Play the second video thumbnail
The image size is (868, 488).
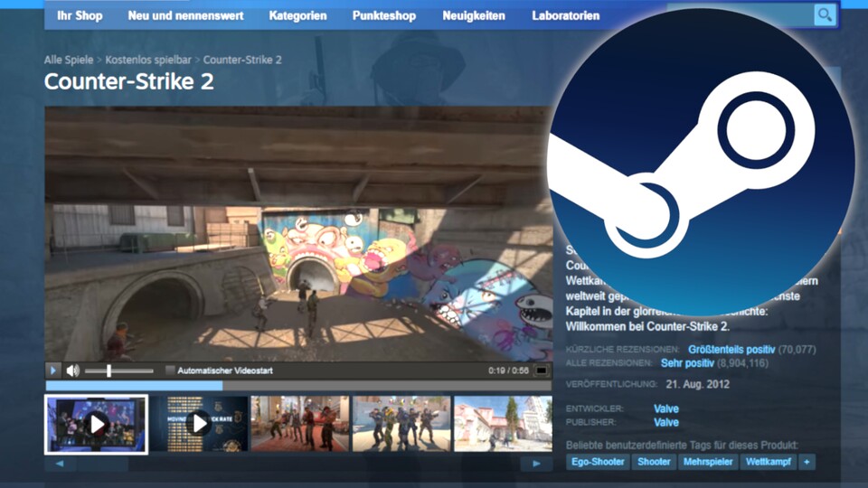click(x=199, y=424)
